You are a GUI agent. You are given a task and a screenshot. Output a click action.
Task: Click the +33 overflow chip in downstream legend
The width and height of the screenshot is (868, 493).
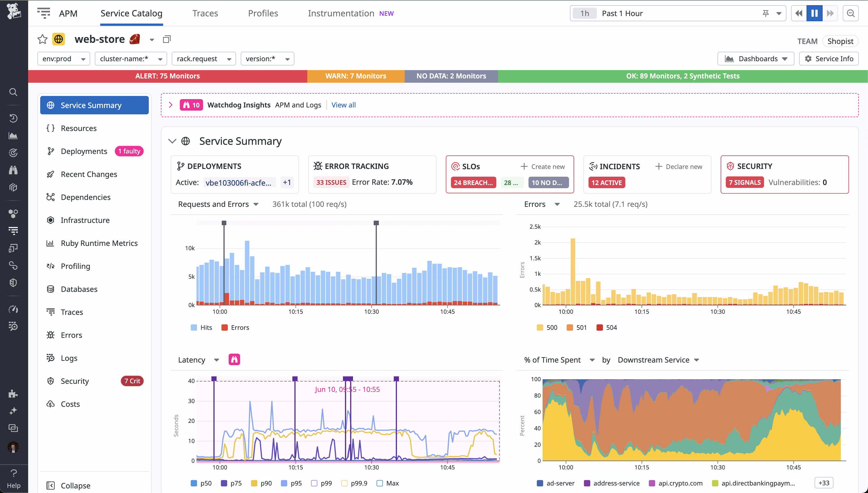(824, 483)
